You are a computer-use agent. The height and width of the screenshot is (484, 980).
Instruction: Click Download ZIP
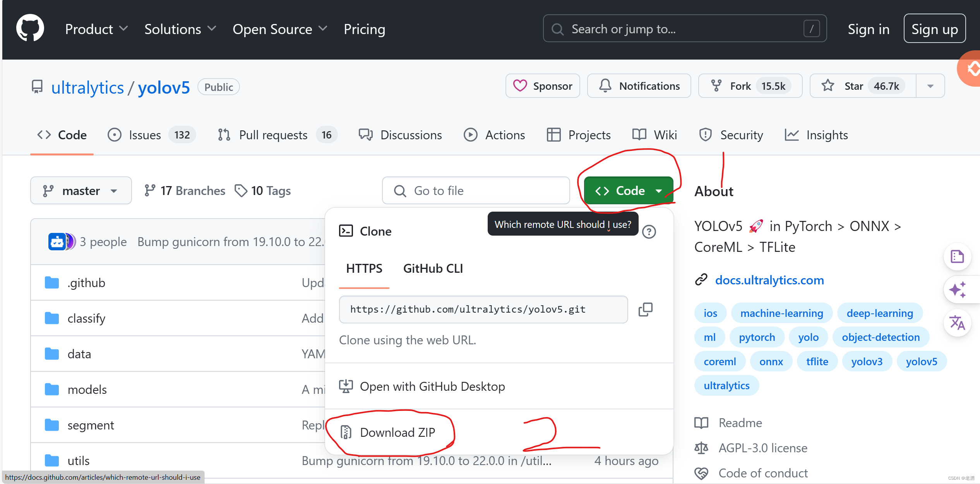[x=397, y=432]
